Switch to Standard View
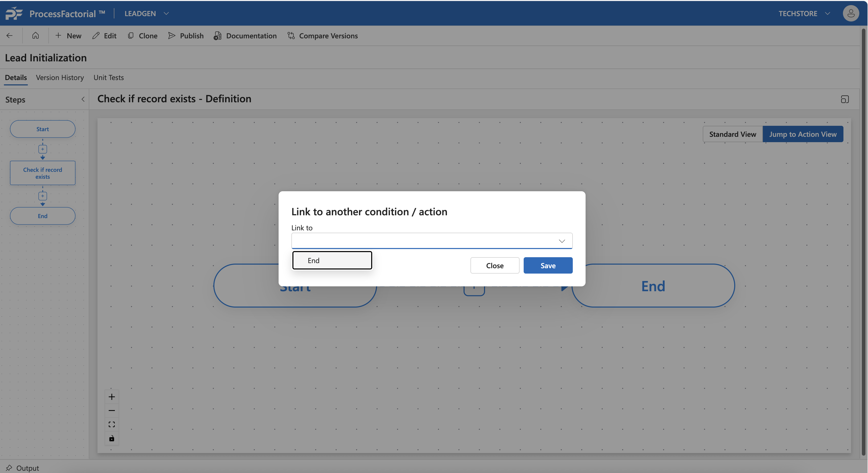Viewport: 868px width, 473px height. [732, 134]
